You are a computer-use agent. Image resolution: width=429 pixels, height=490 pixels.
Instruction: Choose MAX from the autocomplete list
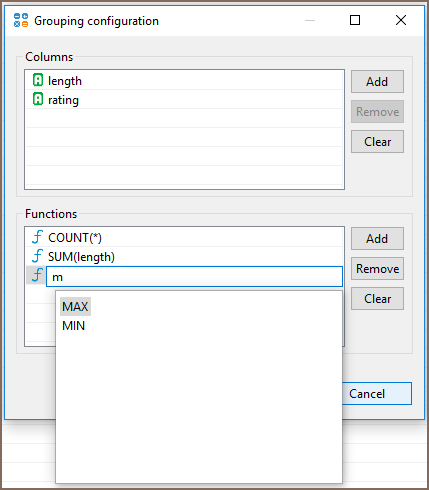[75, 307]
